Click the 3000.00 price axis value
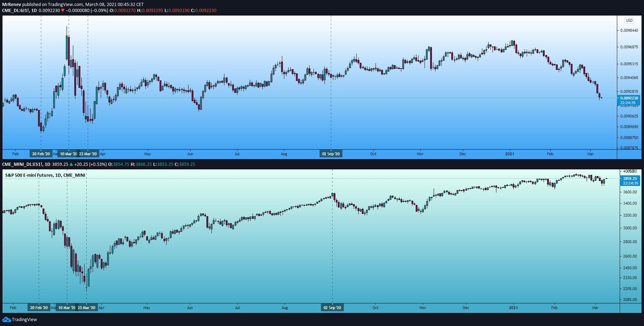Image resolution: width=644 pixels, height=326 pixels. [630, 228]
